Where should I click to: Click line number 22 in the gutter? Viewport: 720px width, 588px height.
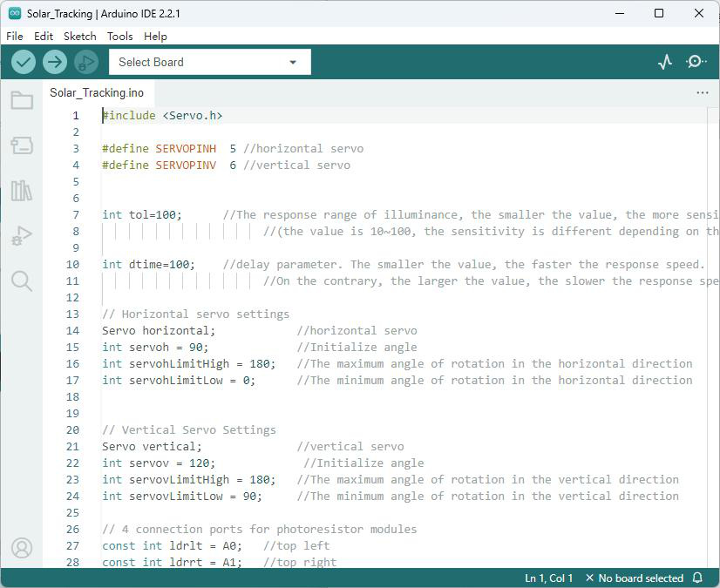coord(72,463)
